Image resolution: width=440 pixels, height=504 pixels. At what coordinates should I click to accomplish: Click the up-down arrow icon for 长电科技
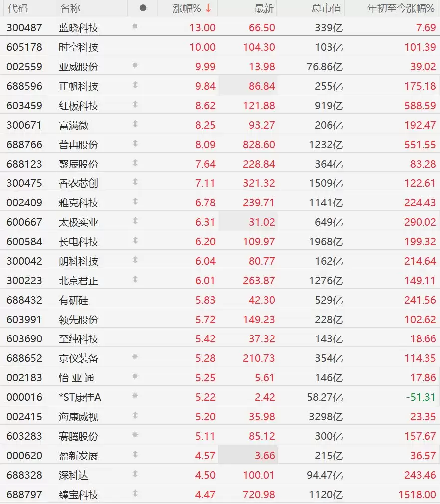pos(135,240)
